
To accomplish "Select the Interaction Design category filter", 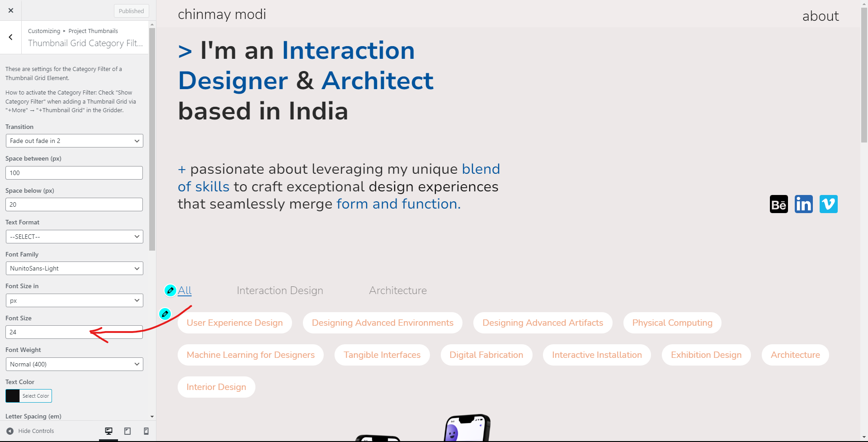I will pyautogui.click(x=280, y=290).
